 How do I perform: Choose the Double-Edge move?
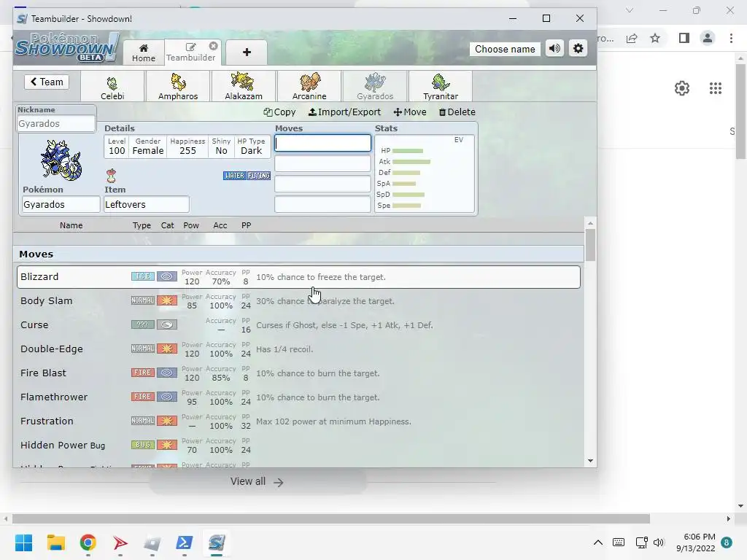pos(298,349)
